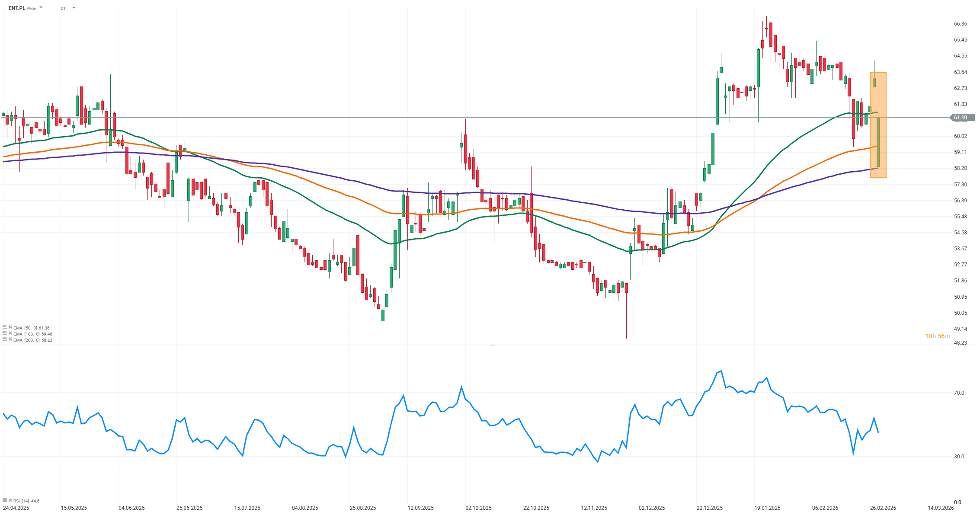
Task: Remove RSI indicator with X icon
Action: 10,500
